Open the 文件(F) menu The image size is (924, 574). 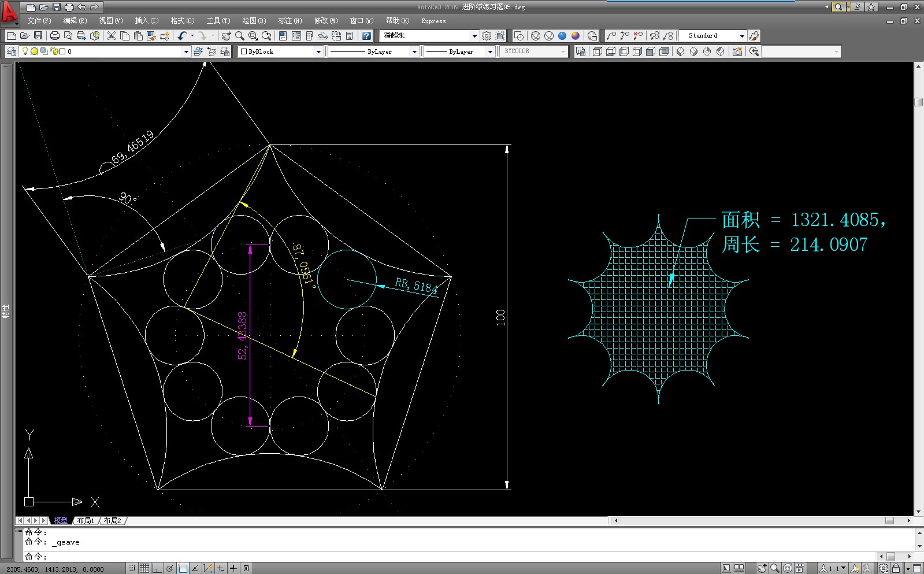(x=39, y=21)
